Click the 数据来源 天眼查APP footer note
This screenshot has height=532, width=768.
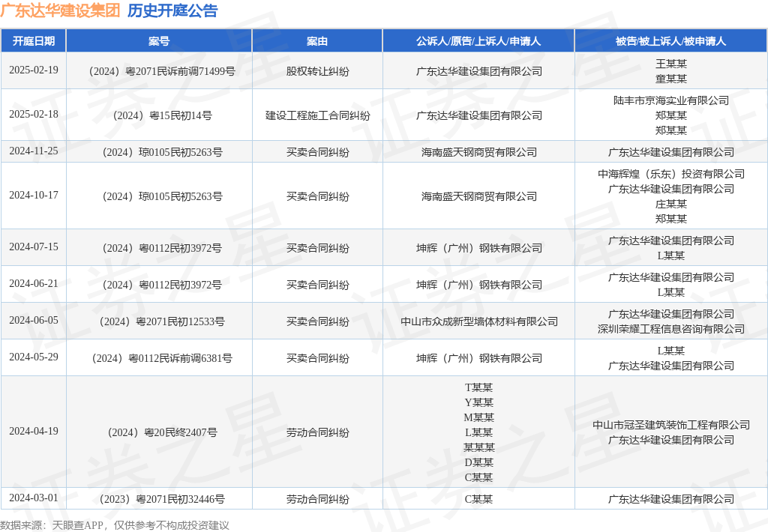click(x=115, y=525)
